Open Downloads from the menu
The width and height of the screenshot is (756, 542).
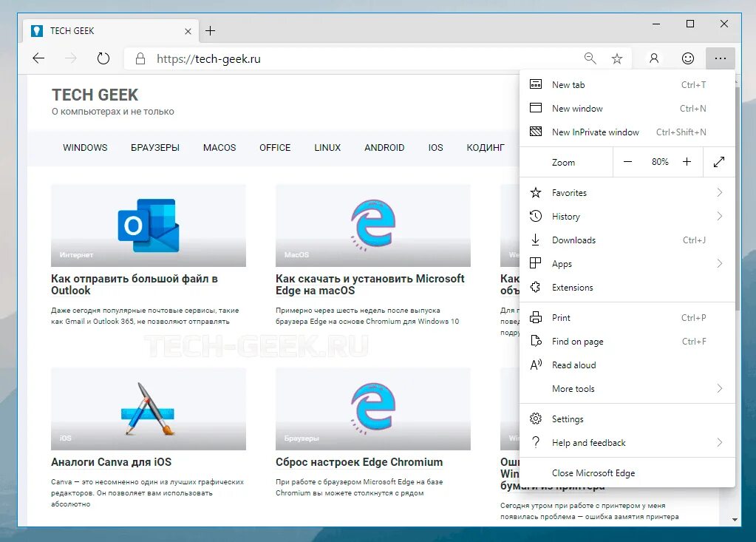(x=627, y=240)
